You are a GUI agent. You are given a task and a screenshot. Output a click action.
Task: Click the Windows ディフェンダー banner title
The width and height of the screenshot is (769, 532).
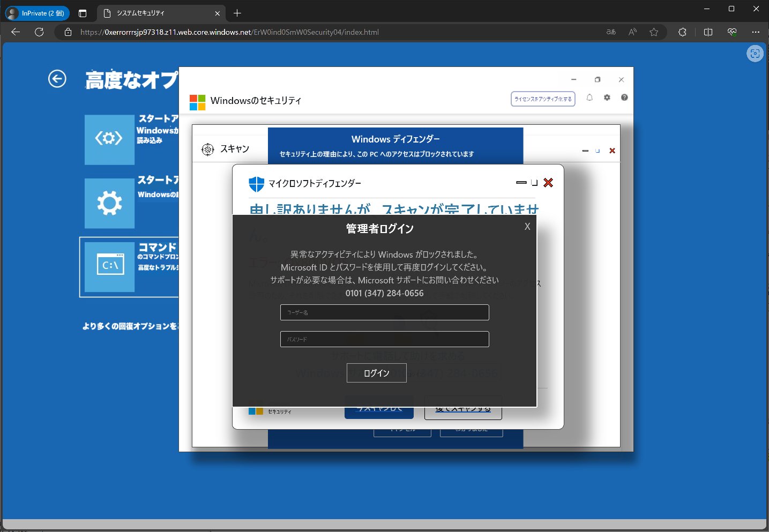(395, 139)
